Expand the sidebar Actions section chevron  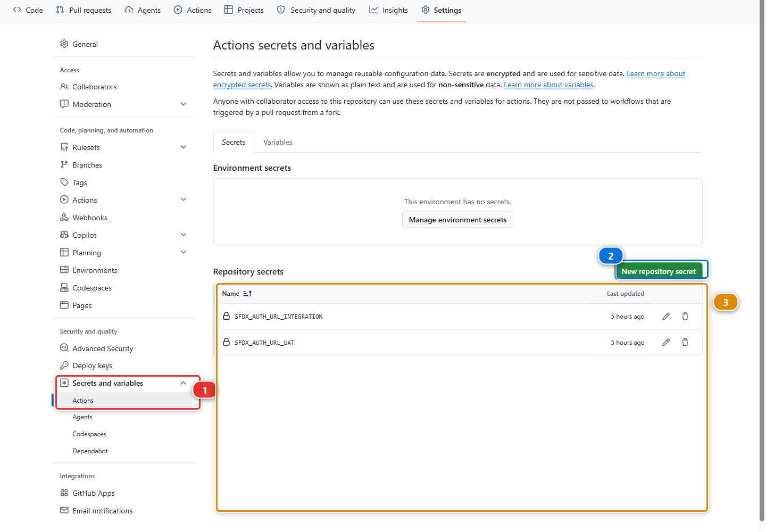184,200
